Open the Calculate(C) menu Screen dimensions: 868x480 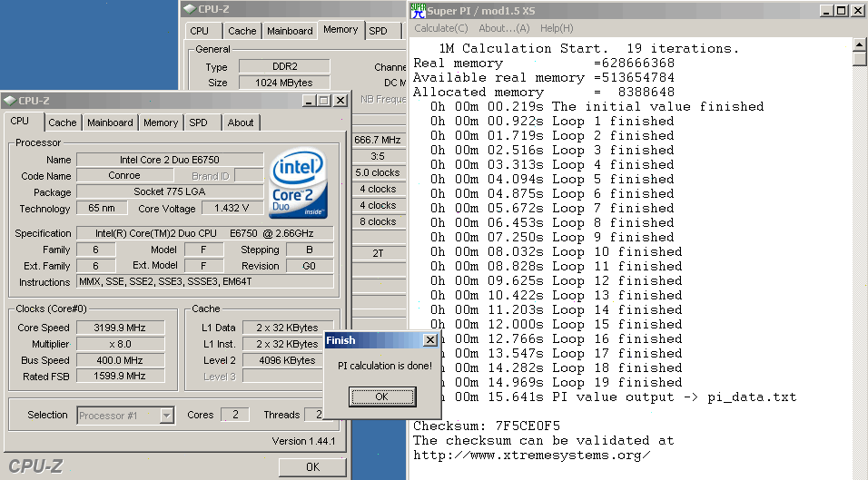pyautogui.click(x=441, y=28)
